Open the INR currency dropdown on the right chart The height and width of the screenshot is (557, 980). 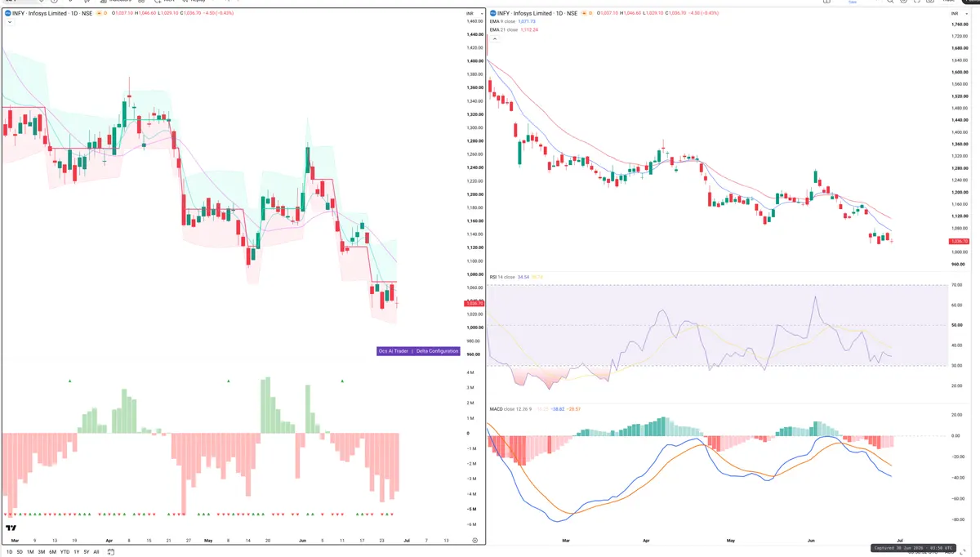point(960,13)
